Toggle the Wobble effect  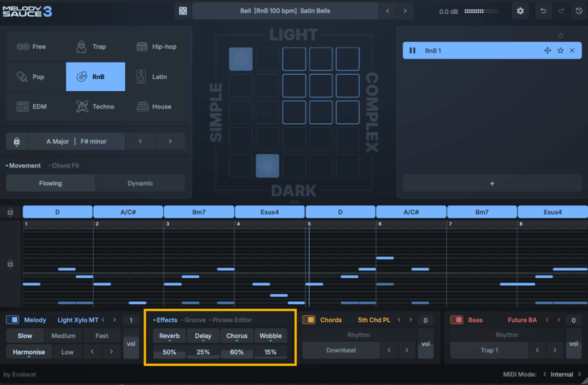point(270,336)
